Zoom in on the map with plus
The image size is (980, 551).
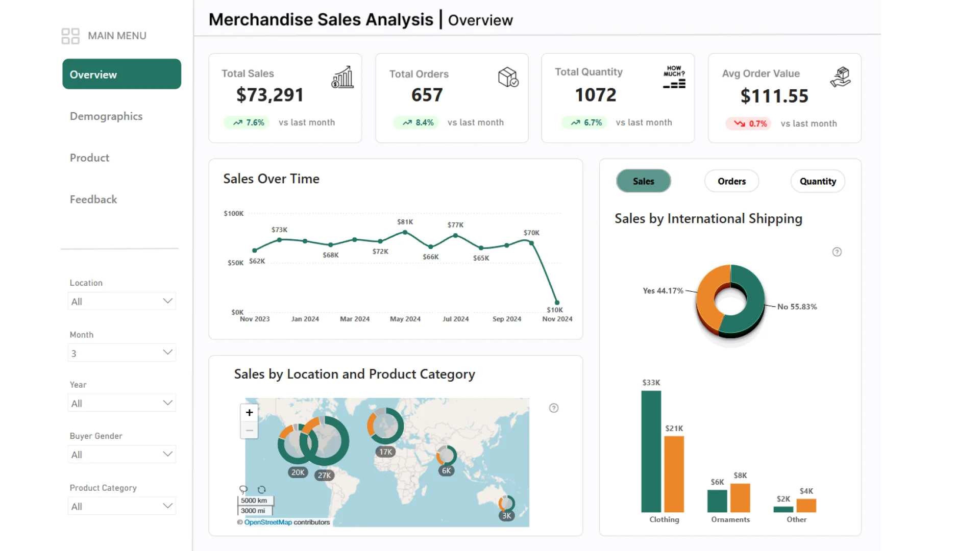tap(249, 413)
